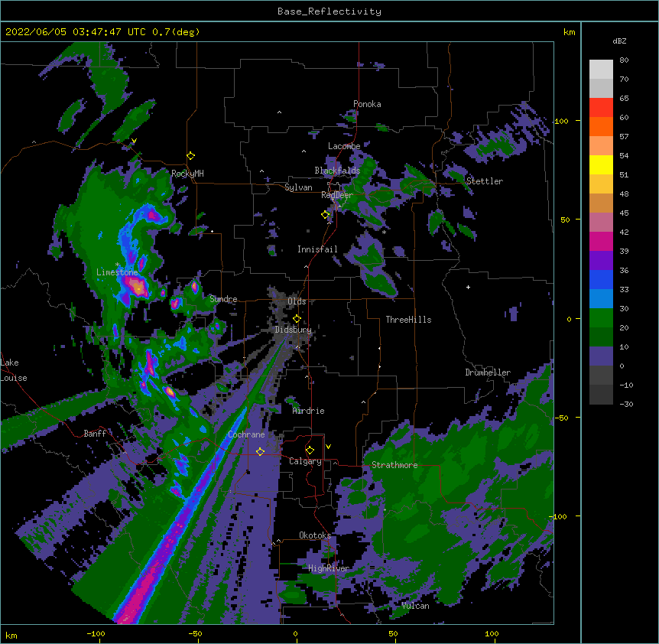Select the yellow diamond marker below RedDeer

326,215
